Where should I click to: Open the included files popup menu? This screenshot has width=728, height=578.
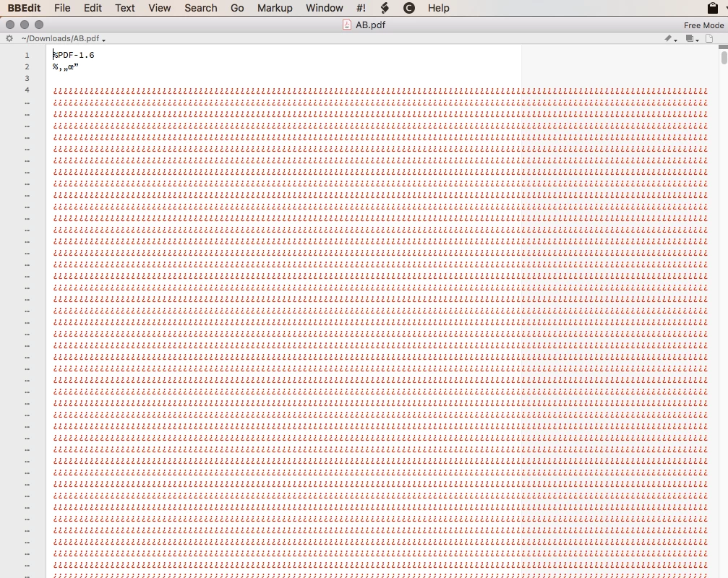pos(693,38)
